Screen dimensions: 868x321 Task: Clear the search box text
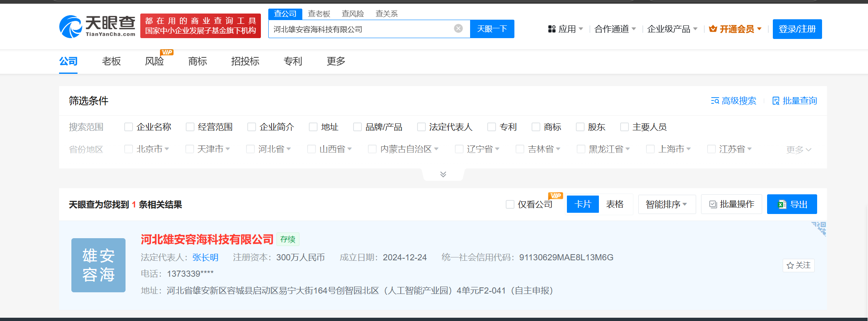pyautogui.click(x=458, y=28)
